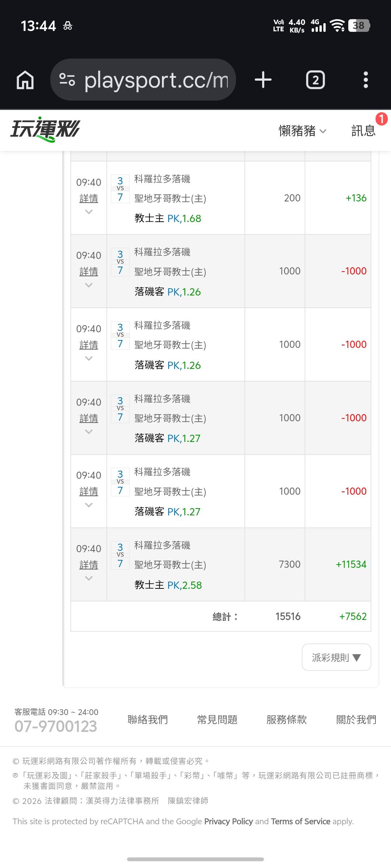The width and height of the screenshot is (391, 868).
Task: Expand chevron under the 7300 bet row's 詳情
Action: [89, 578]
